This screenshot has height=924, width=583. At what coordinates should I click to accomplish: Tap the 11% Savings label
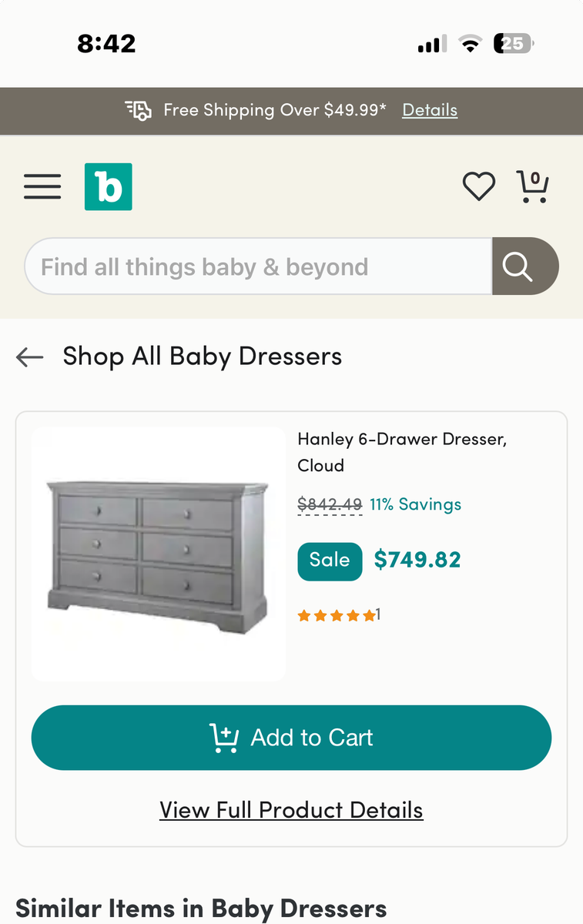(416, 504)
